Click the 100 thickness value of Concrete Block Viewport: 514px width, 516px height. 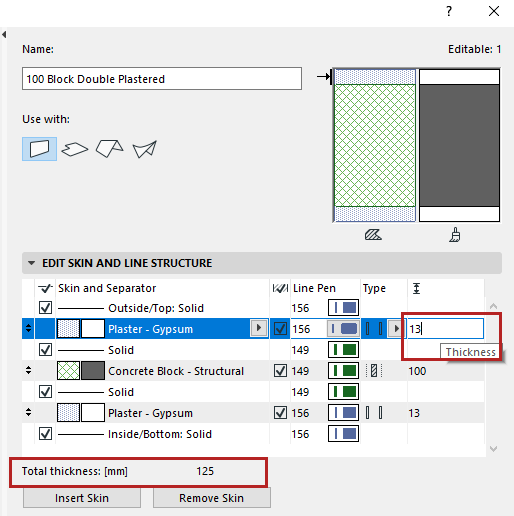click(x=417, y=371)
